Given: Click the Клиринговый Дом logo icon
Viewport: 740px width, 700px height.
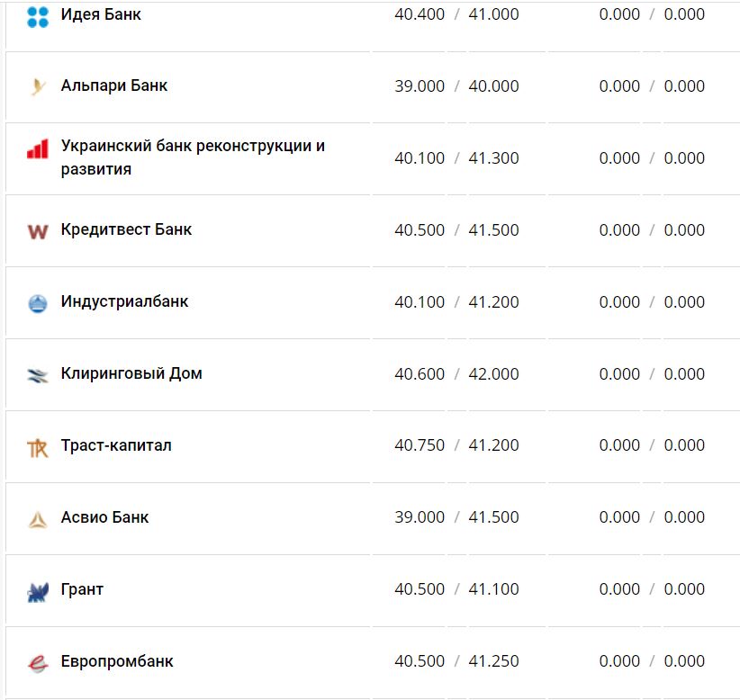Looking at the screenshot, I should 37,375.
